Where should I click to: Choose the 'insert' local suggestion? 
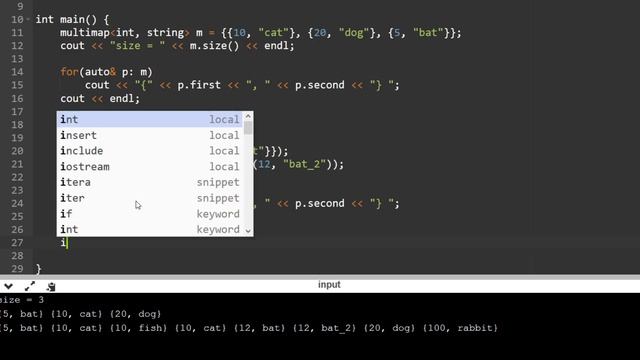[150, 135]
